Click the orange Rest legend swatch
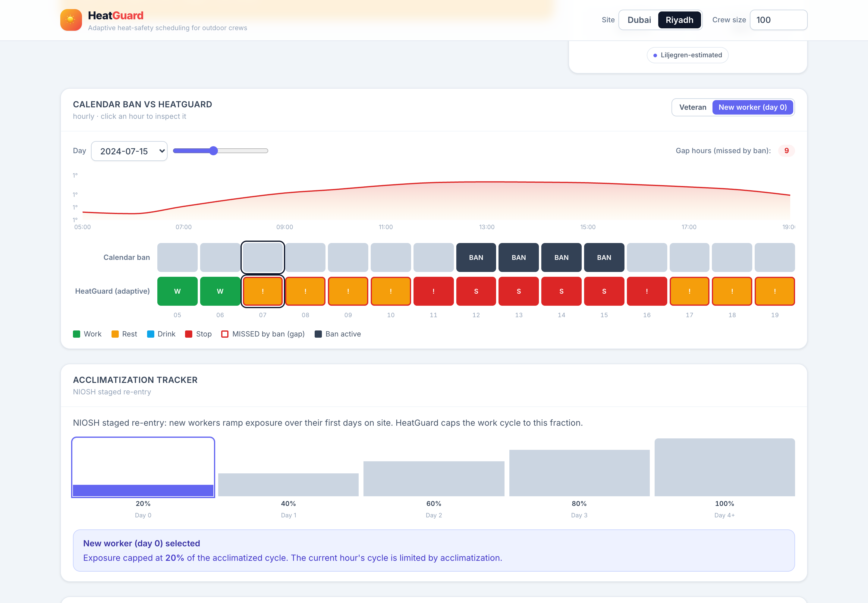 [115, 334]
